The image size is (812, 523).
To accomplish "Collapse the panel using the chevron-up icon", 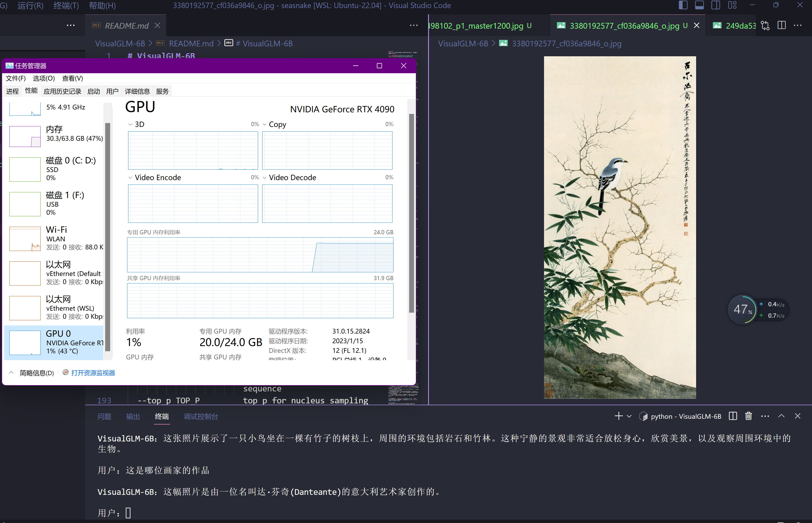I will pos(782,416).
